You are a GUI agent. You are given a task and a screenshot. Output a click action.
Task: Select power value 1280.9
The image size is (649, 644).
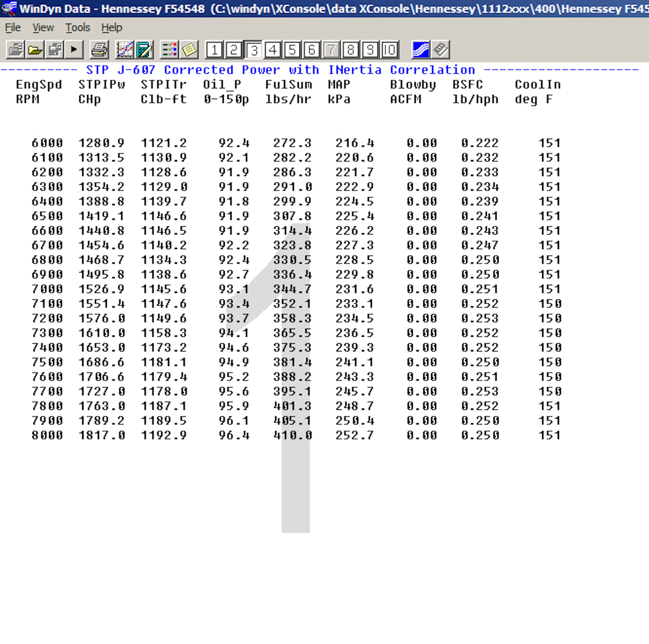101,143
